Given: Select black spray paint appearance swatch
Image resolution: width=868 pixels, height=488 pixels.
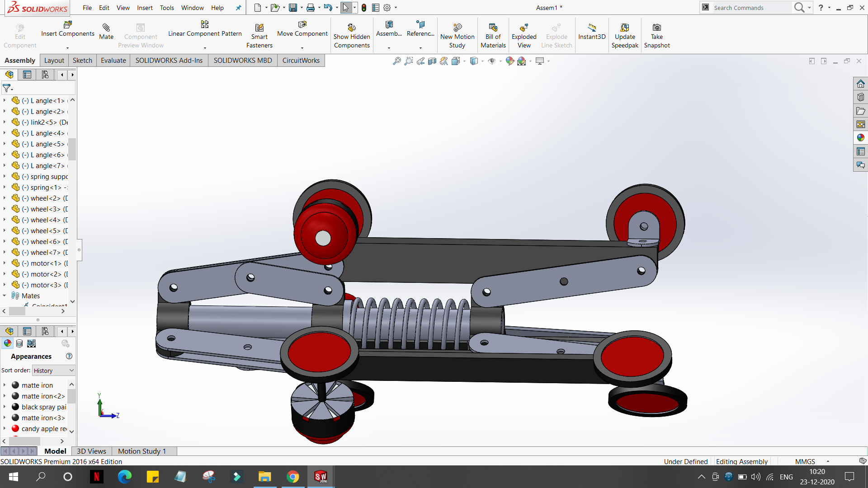Looking at the screenshot, I should (x=15, y=407).
